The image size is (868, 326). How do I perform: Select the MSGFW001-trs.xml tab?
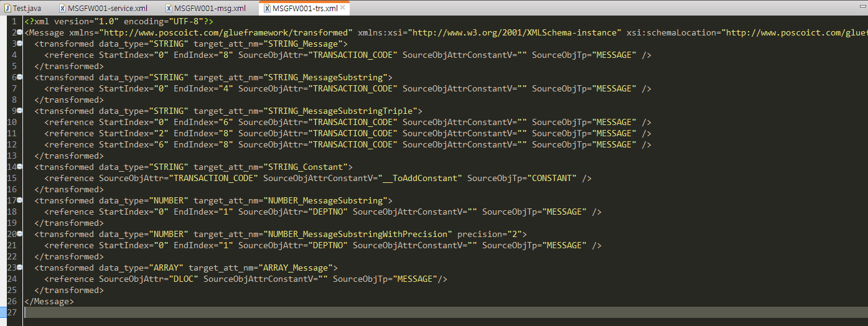[x=305, y=8]
